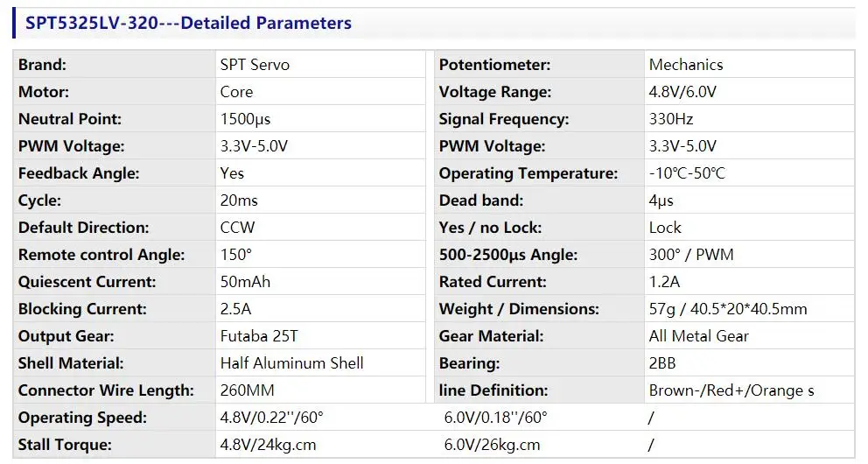This screenshot has width=868, height=464.
Task: Select the CCW default direction value
Action: pos(237,228)
